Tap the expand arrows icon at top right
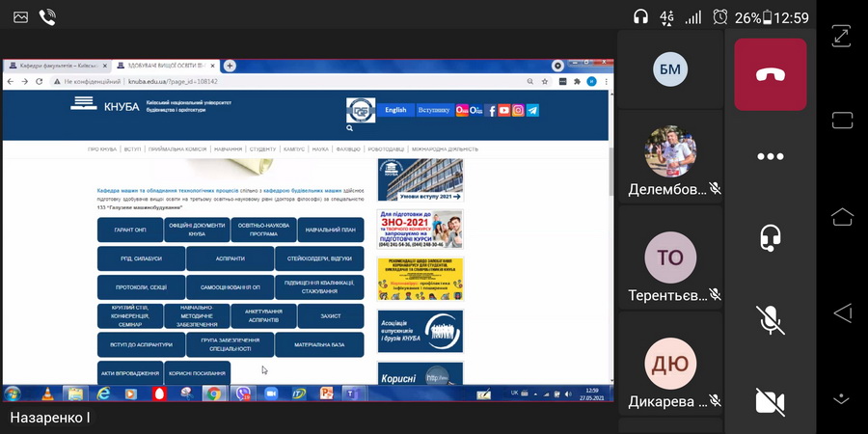Screen dimensions: 868x434 (842, 35)
